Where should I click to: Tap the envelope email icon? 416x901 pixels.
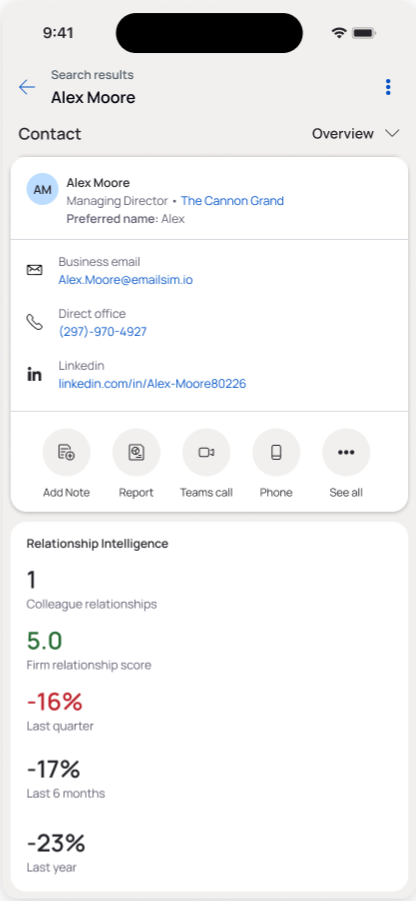[x=34, y=269]
